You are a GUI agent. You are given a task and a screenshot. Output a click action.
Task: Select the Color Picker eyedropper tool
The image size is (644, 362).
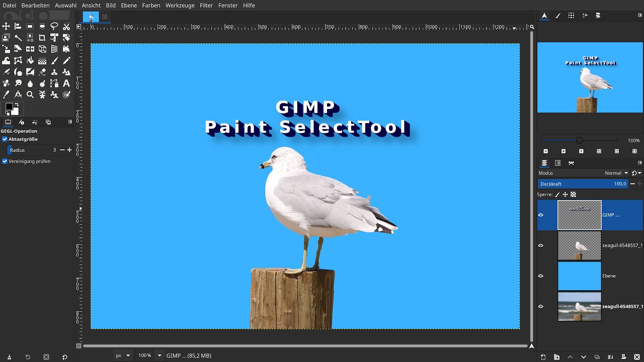coord(6,94)
